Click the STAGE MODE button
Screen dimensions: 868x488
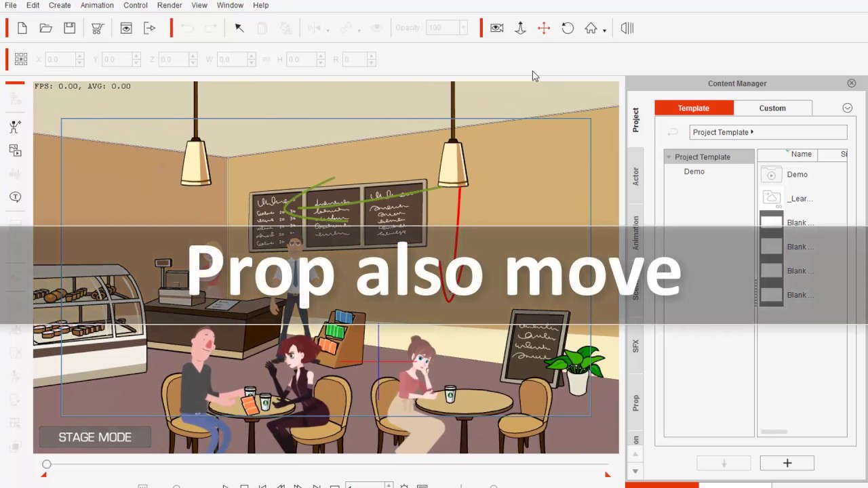coord(95,437)
